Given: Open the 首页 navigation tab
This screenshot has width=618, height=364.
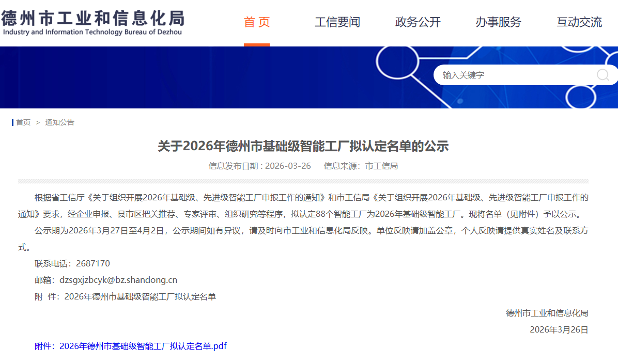Looking at the screenshot, I should (x=257, y=22).
